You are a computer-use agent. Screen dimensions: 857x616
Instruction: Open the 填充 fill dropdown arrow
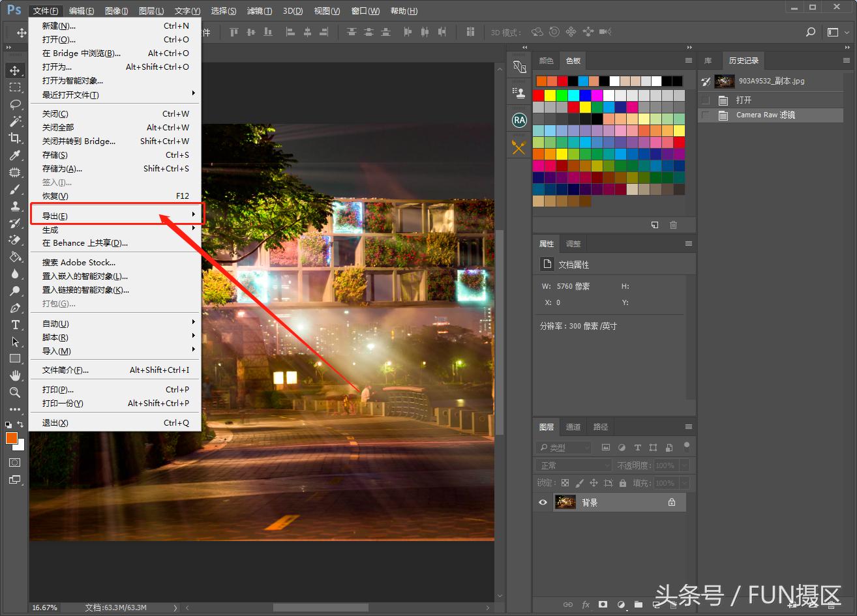684,483
